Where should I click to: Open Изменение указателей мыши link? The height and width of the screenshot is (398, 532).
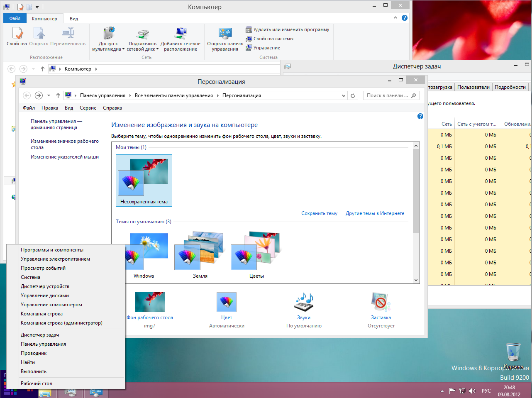tap(65, 157)
